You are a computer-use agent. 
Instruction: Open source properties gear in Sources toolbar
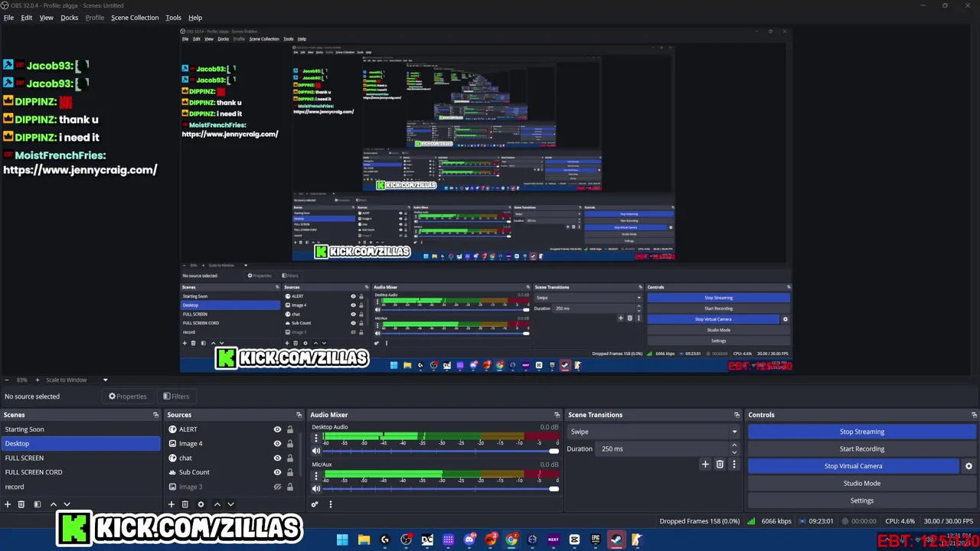[x=201, y=504]
